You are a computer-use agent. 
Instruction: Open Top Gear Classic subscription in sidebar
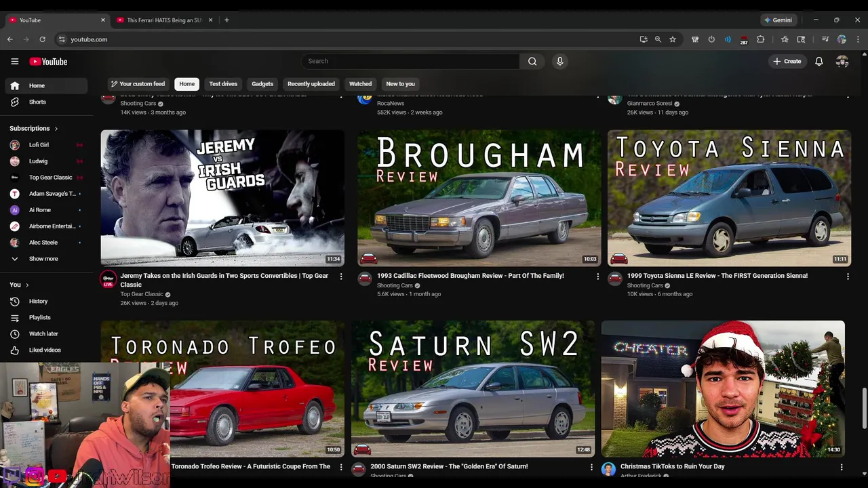46,177
